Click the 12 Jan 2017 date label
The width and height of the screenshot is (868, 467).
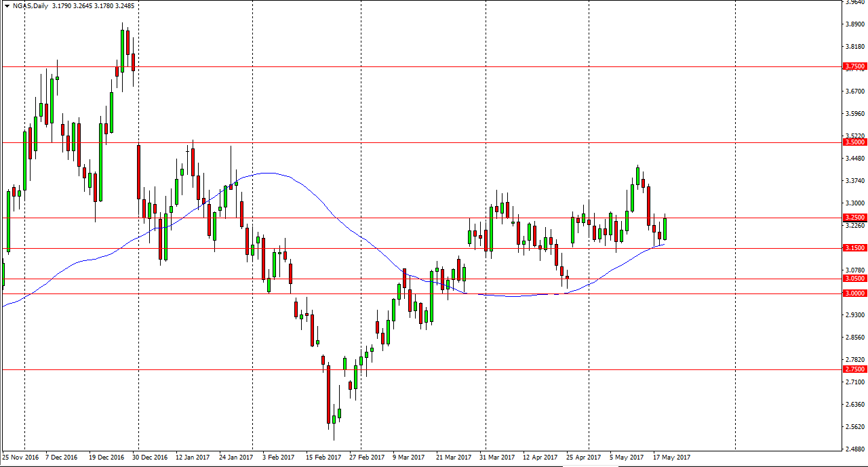pos(193,458)
